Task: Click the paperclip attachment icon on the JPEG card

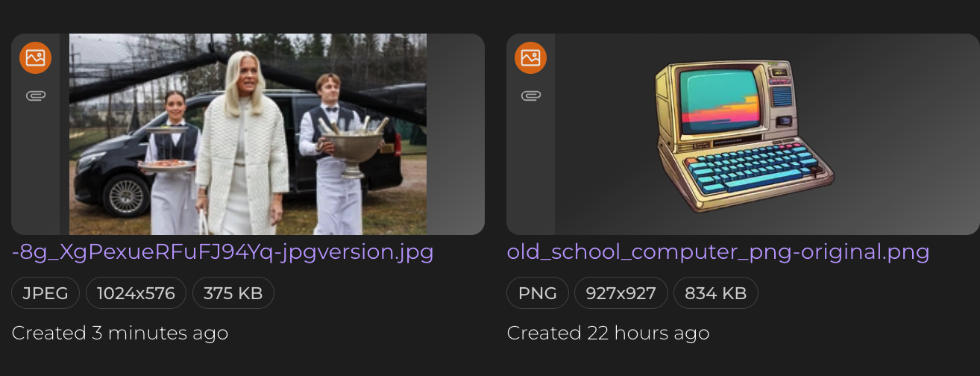Action: click(x=35, y=95)
